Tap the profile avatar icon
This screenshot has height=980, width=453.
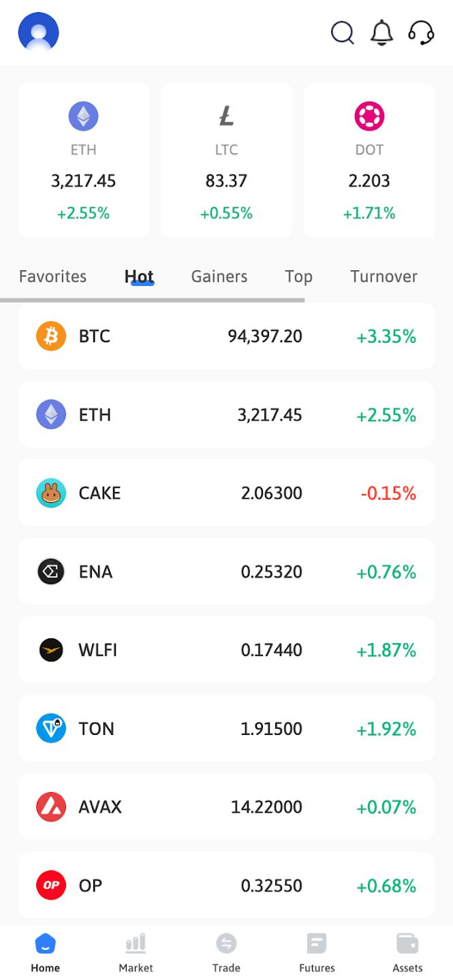tap(39, 33)
